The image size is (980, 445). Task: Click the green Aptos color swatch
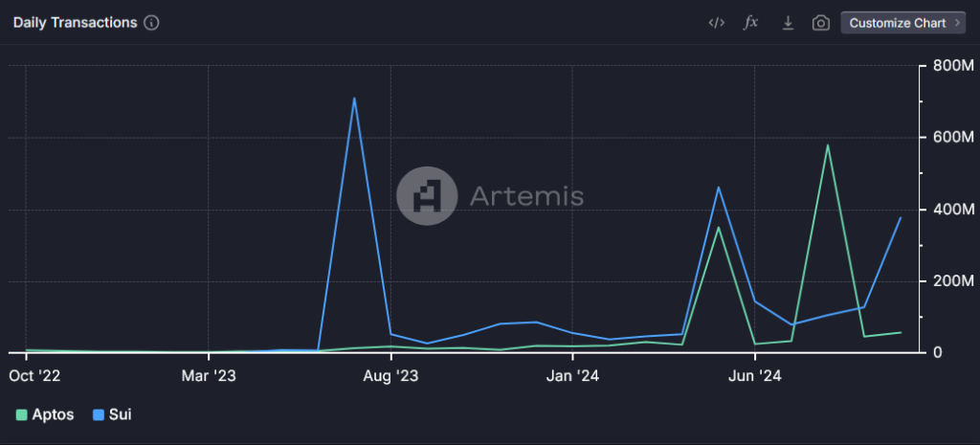(x=22, y=414)
